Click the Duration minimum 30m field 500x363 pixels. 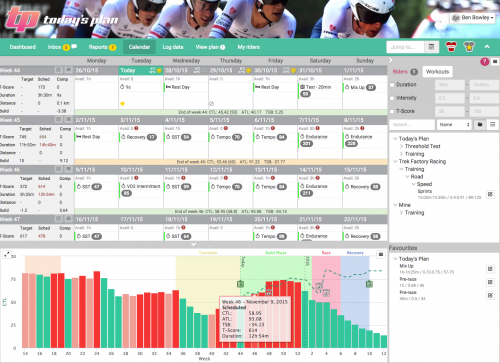(x=450, y=85)
